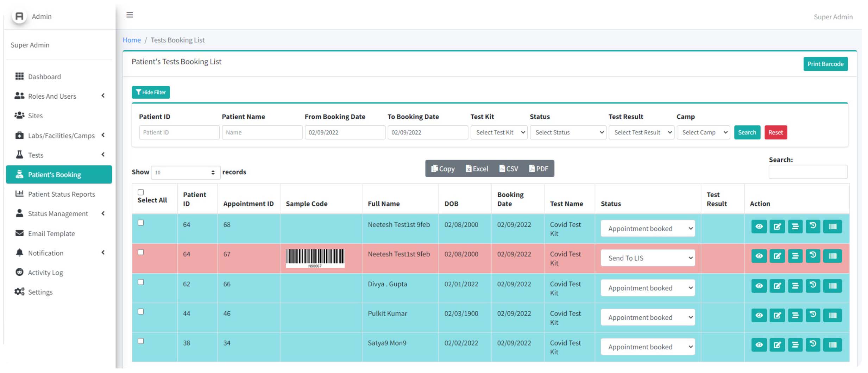The image size is (868, 373).
Task: Click the Print Barcode button
Action: tap(825, 64)
